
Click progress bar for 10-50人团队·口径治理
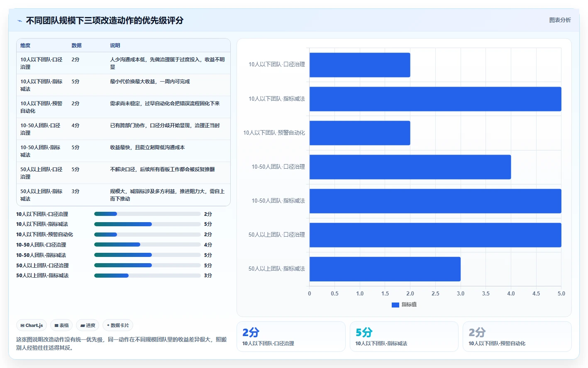(147, 245)
